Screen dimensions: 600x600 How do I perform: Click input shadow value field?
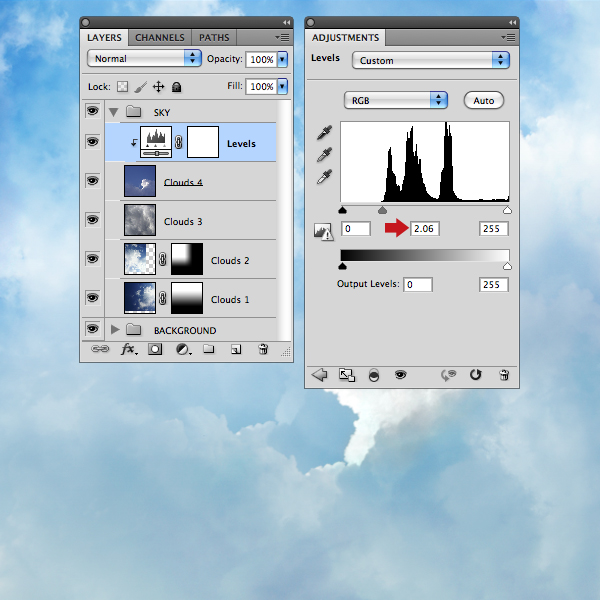click(356, 229)
